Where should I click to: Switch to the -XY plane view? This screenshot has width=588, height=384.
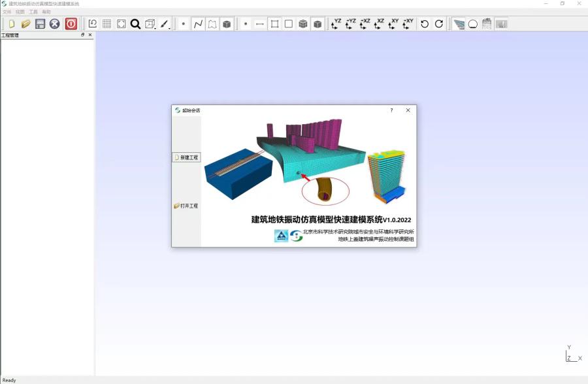pos(408,24)
